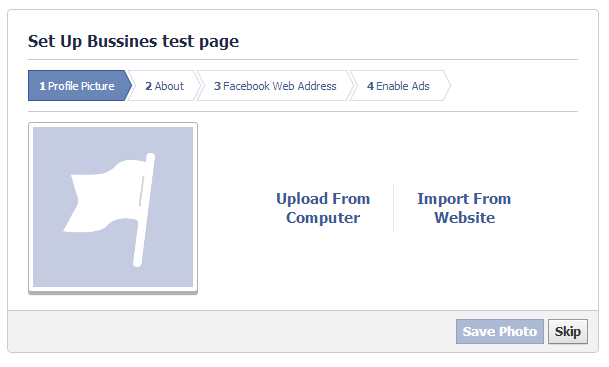This screenshot has height=367, width=609.
Task: Choose Import From Website option
Action: coord(464,208)
